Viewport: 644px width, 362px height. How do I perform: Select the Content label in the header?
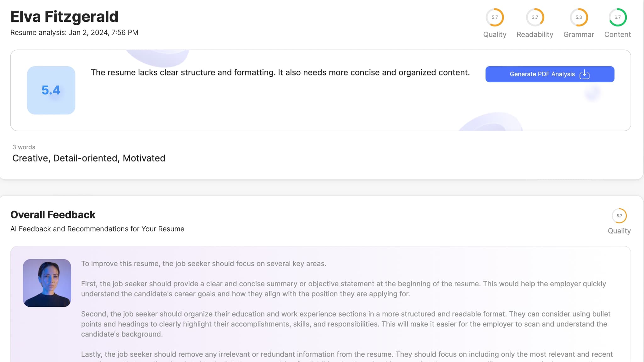618,35
